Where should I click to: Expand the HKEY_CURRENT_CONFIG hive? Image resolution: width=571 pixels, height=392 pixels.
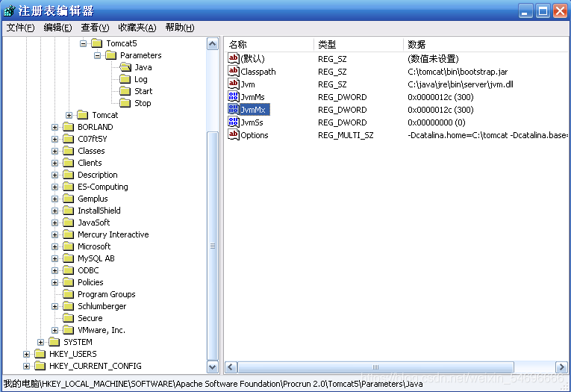pos(26,366)
